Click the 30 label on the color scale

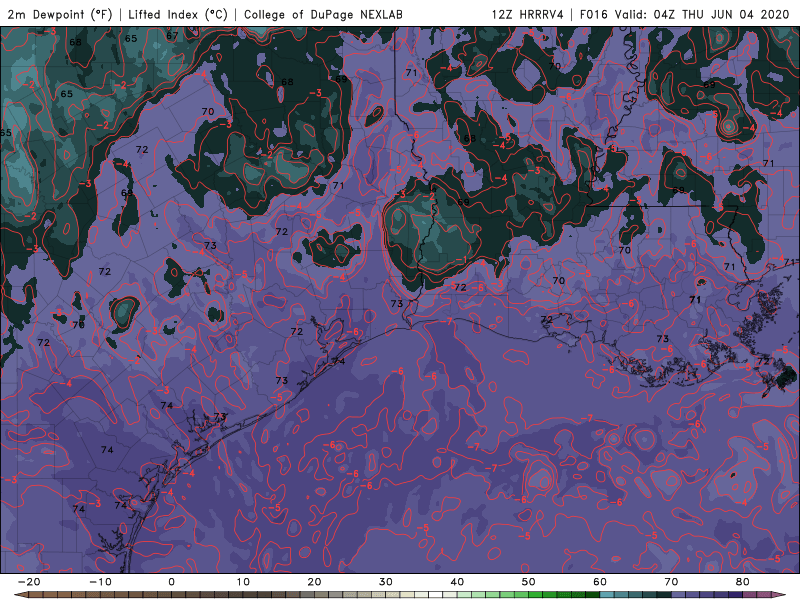[x=386, y=582]
